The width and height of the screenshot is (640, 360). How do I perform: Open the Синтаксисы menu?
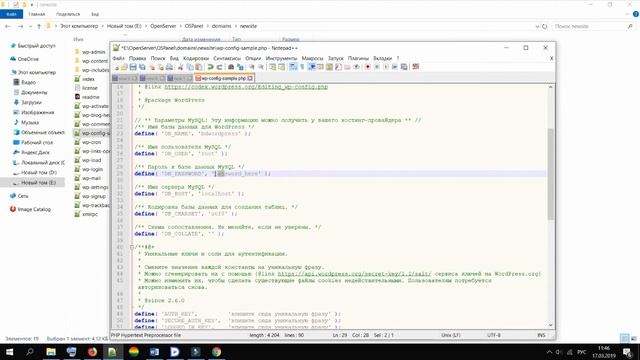tap(227, 58)
